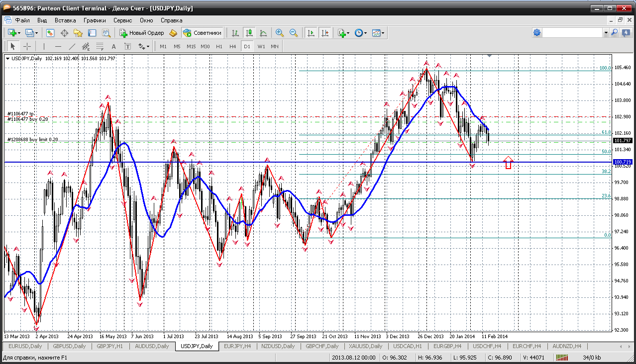Expand the chart templates dropdown

coord(379,33)
